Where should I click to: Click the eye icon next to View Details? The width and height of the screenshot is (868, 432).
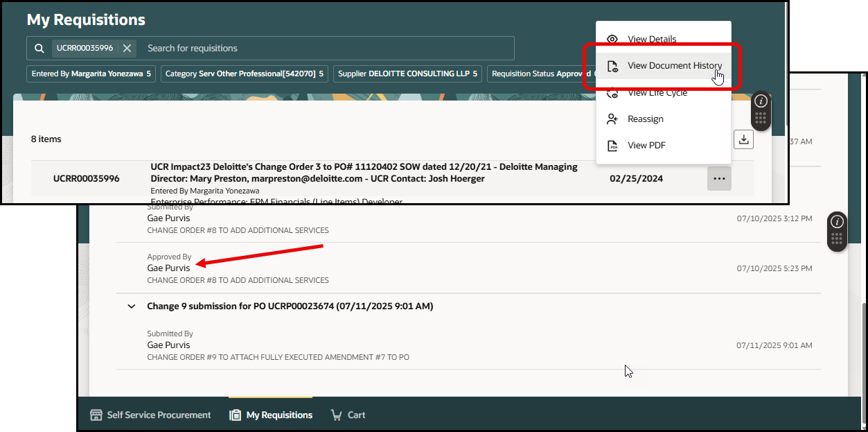coord(612,40)
